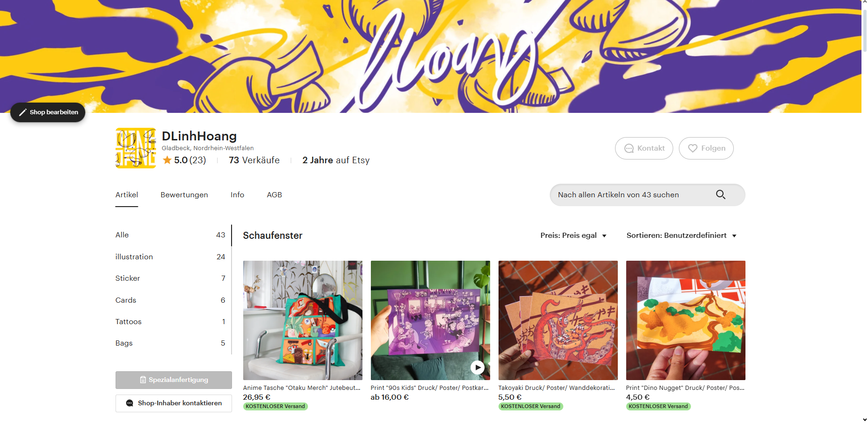868x423 pixels.
Task: Switch to the Bewertungen tab
Action: click(x=184, y=195)
